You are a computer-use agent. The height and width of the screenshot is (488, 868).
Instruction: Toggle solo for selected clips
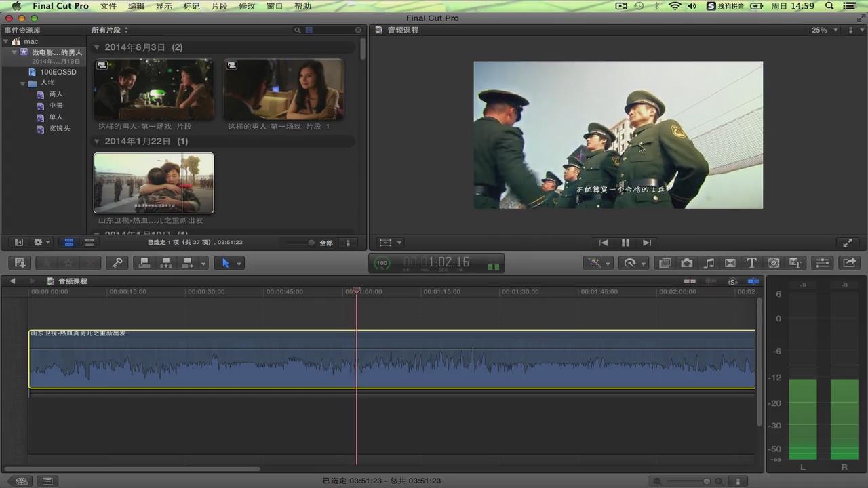(732, 281)
